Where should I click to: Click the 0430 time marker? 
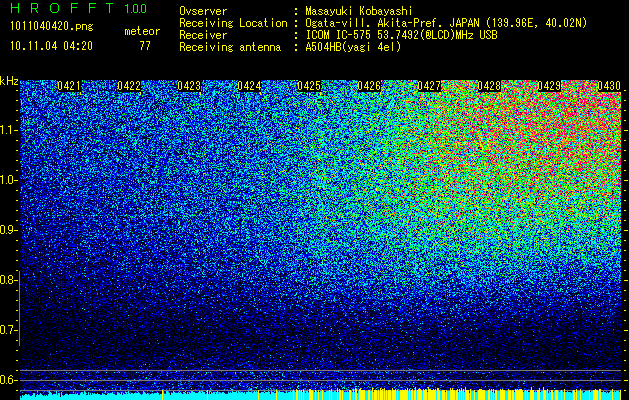pos(609,86)
